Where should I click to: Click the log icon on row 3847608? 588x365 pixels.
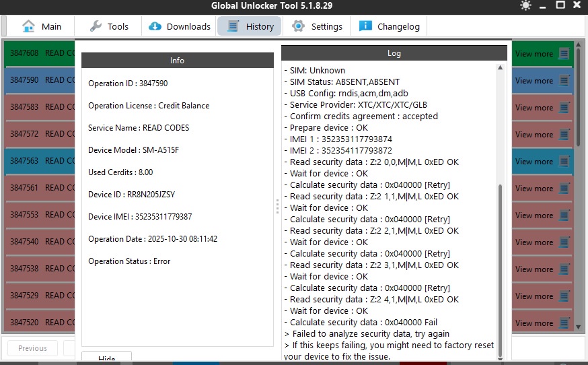pos(564,54)
